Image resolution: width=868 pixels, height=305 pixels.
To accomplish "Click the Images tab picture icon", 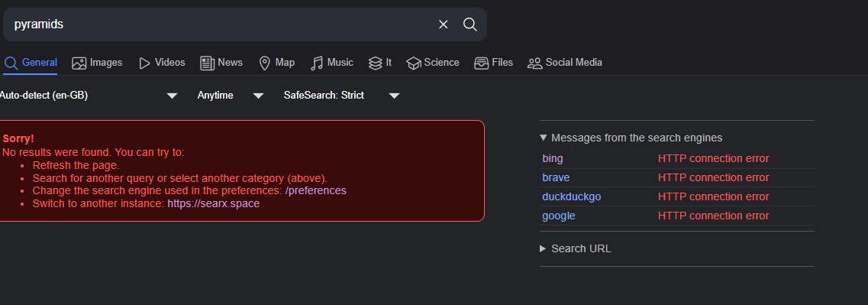I will click(79, 63).
